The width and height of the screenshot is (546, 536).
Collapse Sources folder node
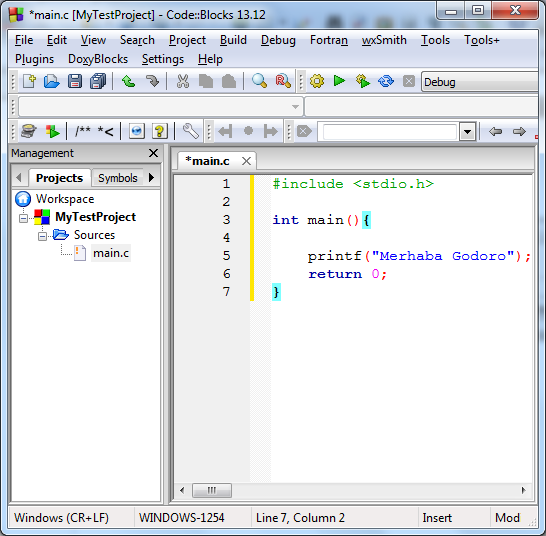point(42,236)
